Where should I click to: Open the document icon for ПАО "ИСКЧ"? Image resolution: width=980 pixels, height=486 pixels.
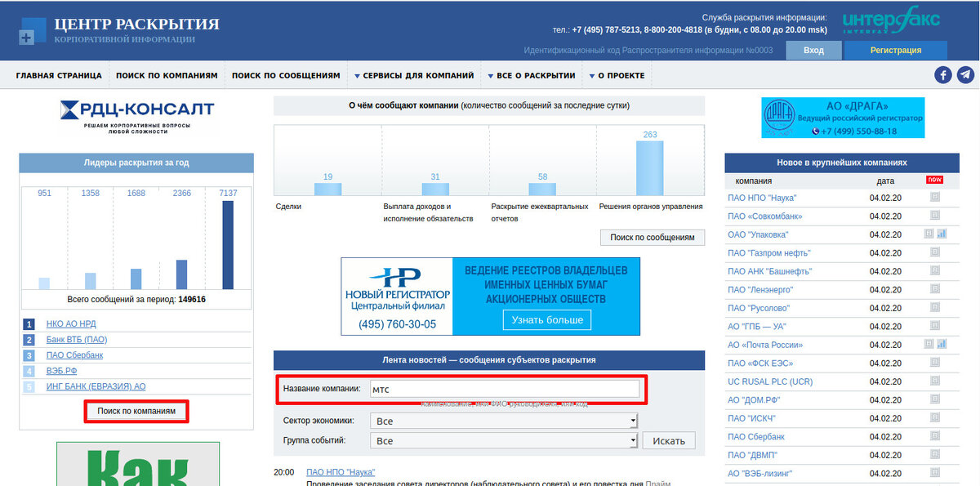(x=935, y=417)
